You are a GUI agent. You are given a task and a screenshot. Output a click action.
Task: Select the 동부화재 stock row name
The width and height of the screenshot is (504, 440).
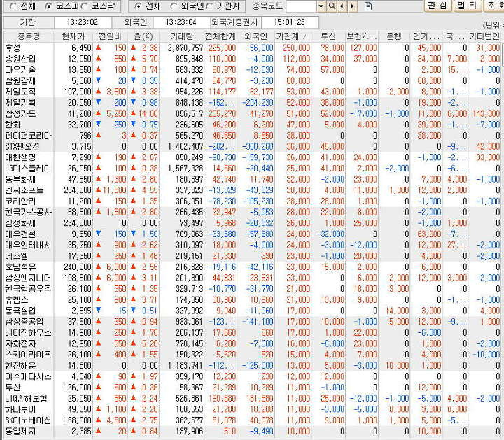[x=20, y=180]
